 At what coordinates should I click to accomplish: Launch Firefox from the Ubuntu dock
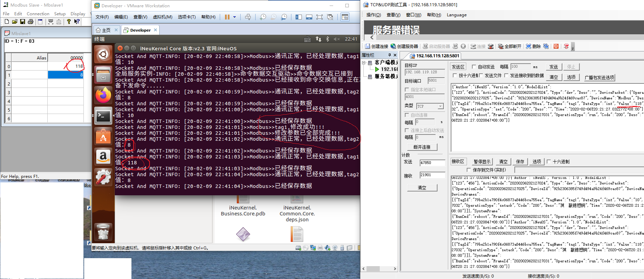coord(103,95)
